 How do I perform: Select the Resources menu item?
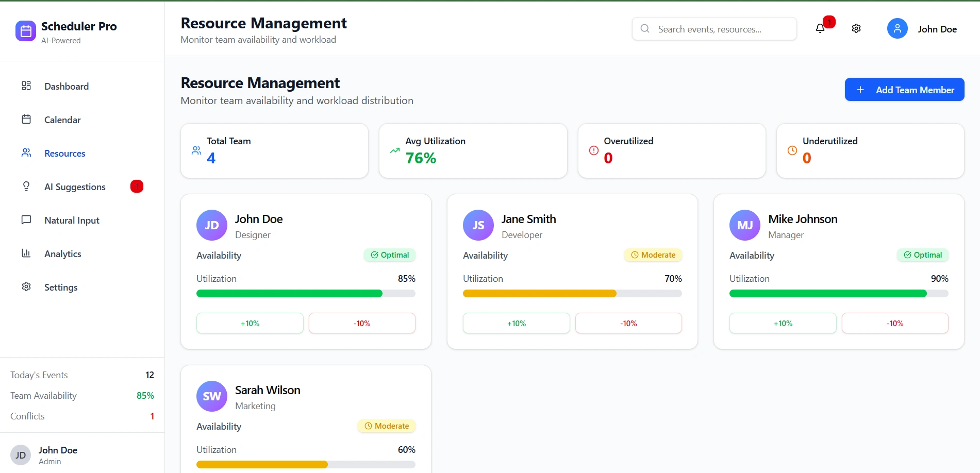coord(82,153)
